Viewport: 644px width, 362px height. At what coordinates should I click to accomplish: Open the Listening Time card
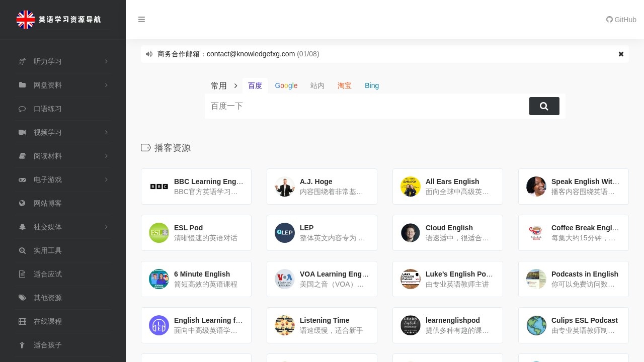pos(322,325)
